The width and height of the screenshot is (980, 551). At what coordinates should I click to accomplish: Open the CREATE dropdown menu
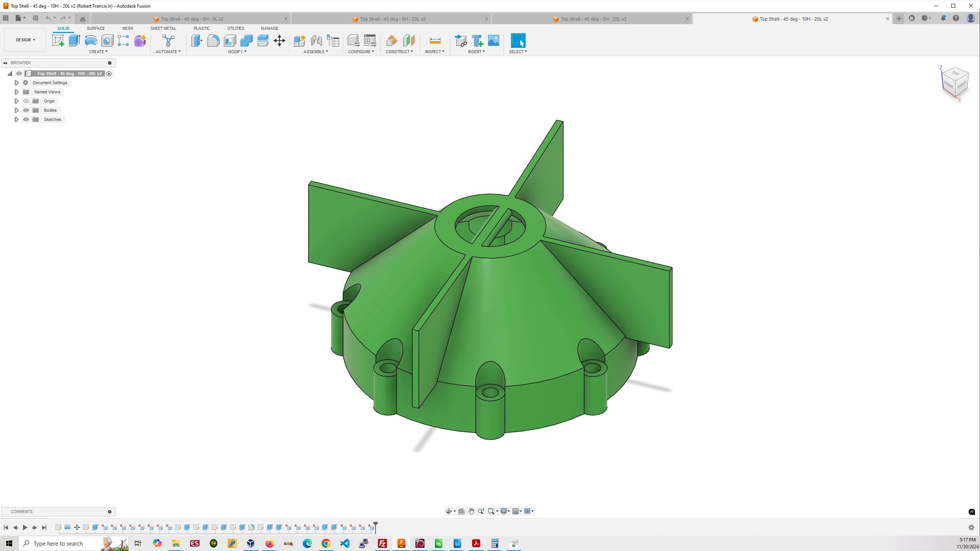98,52
